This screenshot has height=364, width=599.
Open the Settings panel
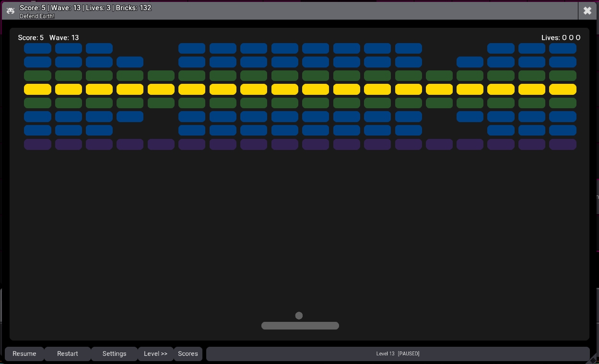point(114,353)
